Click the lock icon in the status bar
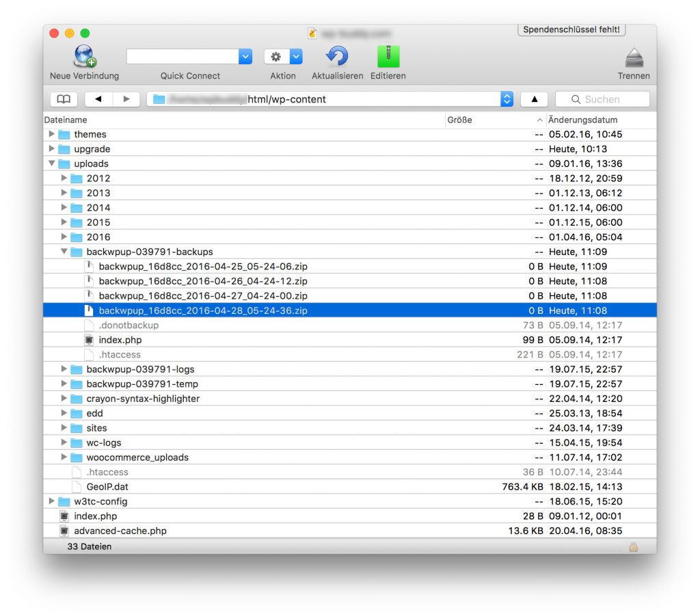 tap(633, 546)
